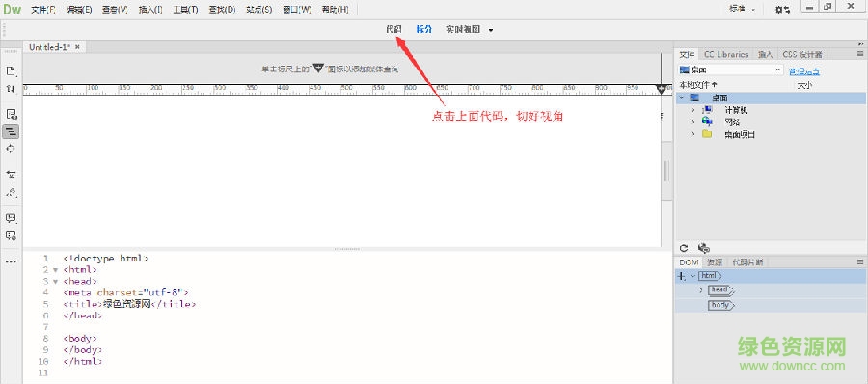Click the 管理站点 link
Image resolution: width=868 pixels, height=384 pixels.
tap(804, 71)
